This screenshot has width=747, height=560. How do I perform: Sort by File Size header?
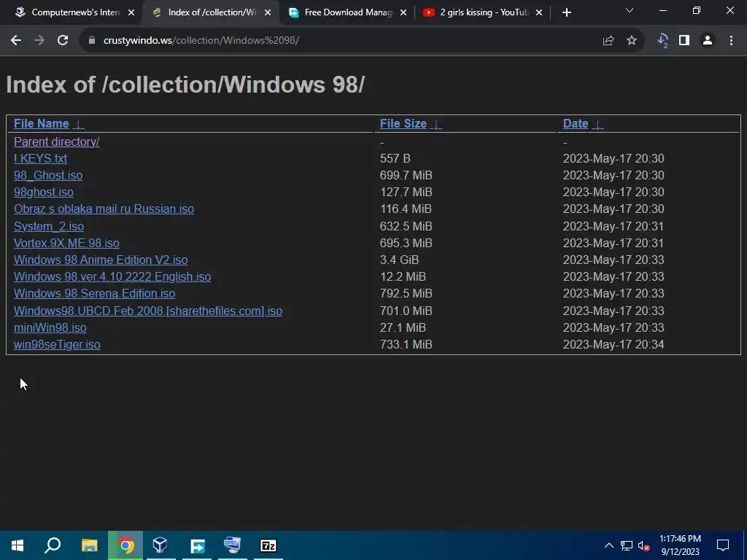pos(403,124)
